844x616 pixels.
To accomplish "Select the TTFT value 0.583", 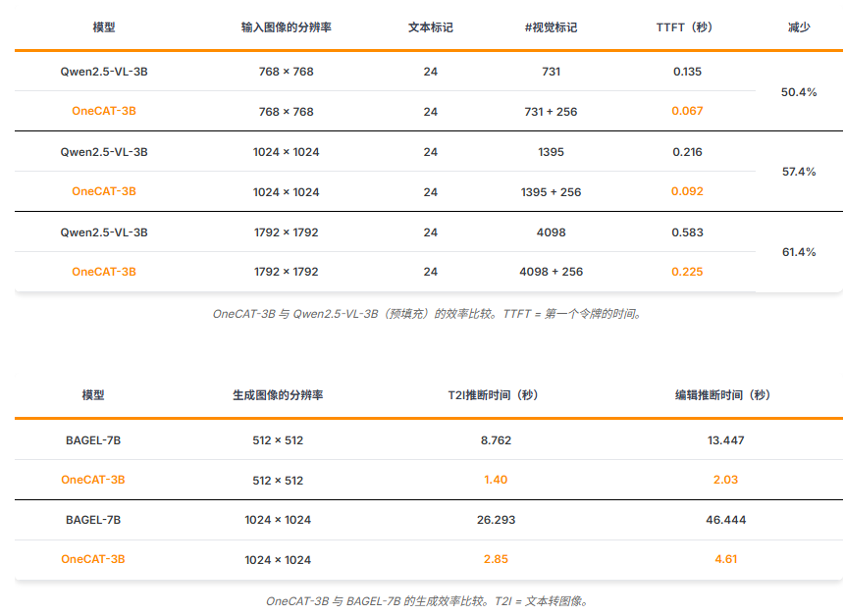I will [x=687, y=232].
